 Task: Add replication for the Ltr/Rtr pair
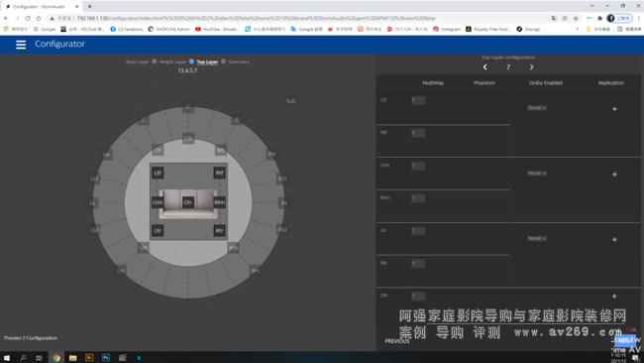point(614,240)
